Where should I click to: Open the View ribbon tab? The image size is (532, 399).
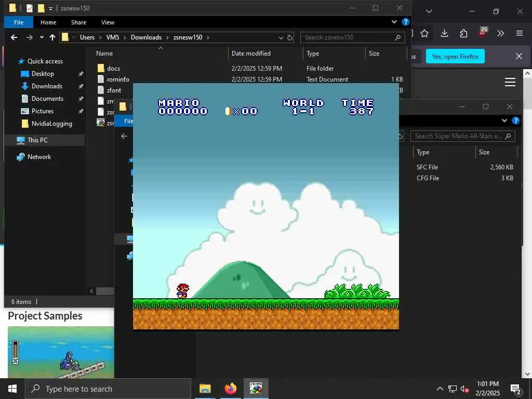pos(108,22)
